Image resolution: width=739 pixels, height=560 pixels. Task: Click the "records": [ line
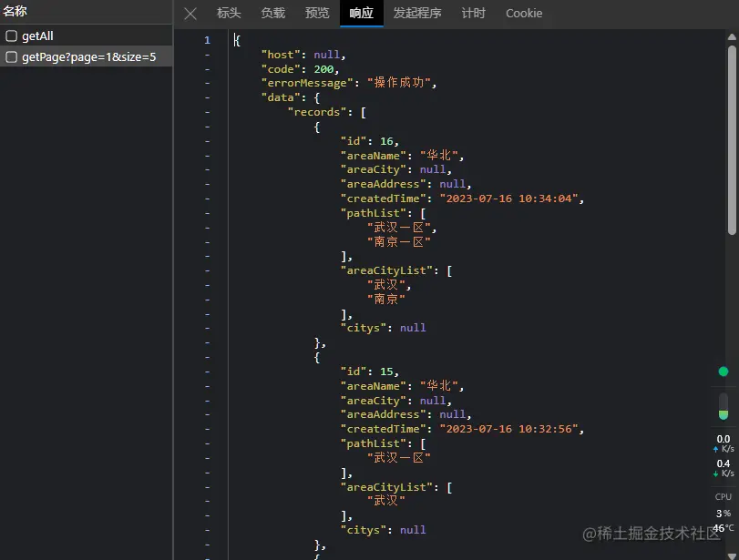(x=327, y=112)
